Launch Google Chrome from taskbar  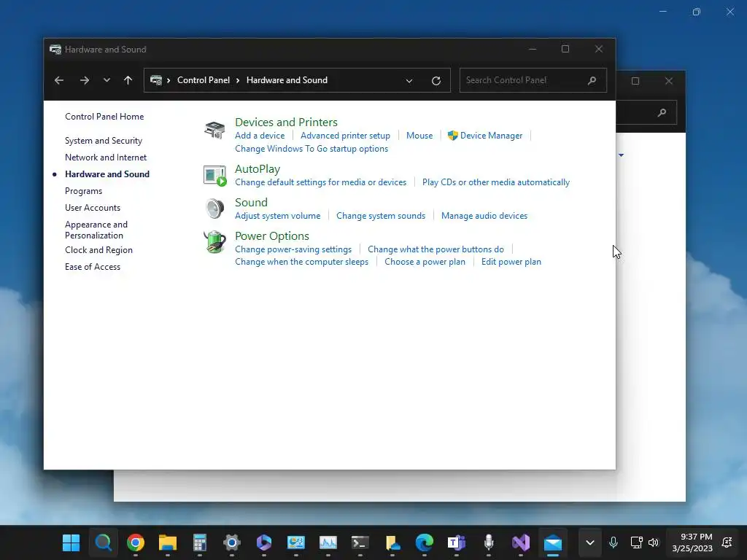coord(135,542)
